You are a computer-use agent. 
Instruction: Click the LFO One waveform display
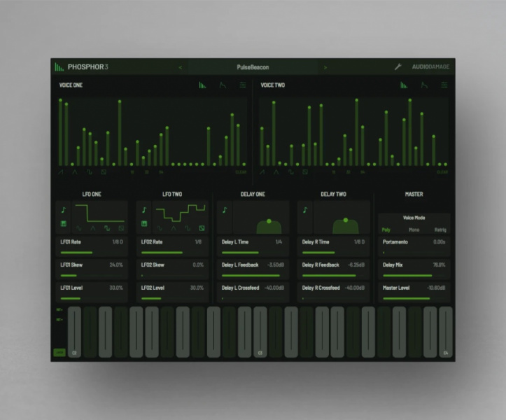[x=99, y=213]
